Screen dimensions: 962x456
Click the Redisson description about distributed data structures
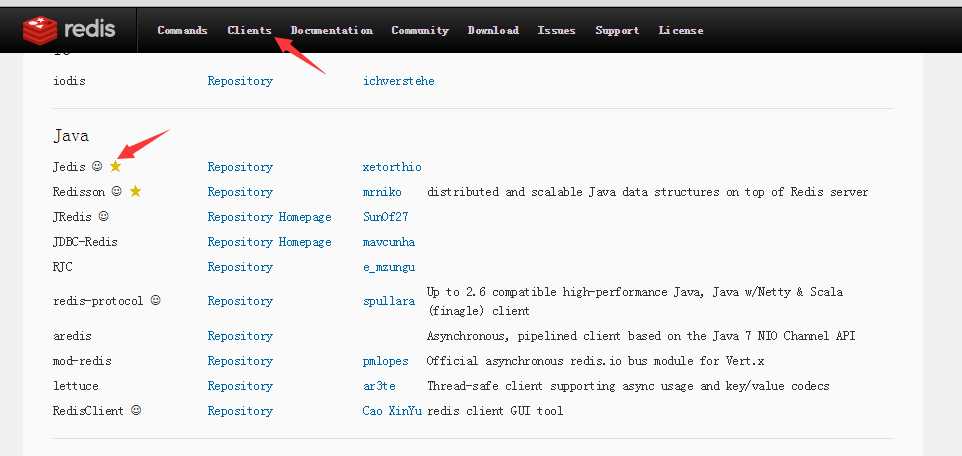(x=648, y=192)
